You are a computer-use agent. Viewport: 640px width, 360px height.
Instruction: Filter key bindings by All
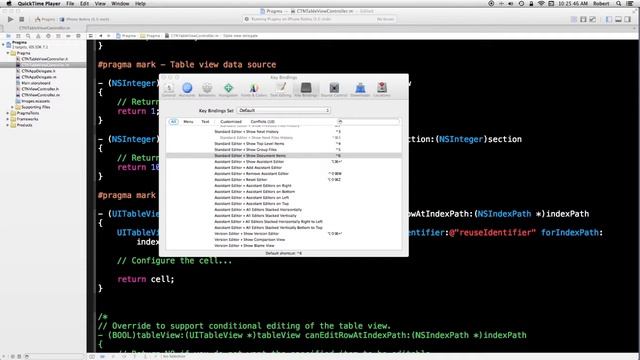coord(173,122)
